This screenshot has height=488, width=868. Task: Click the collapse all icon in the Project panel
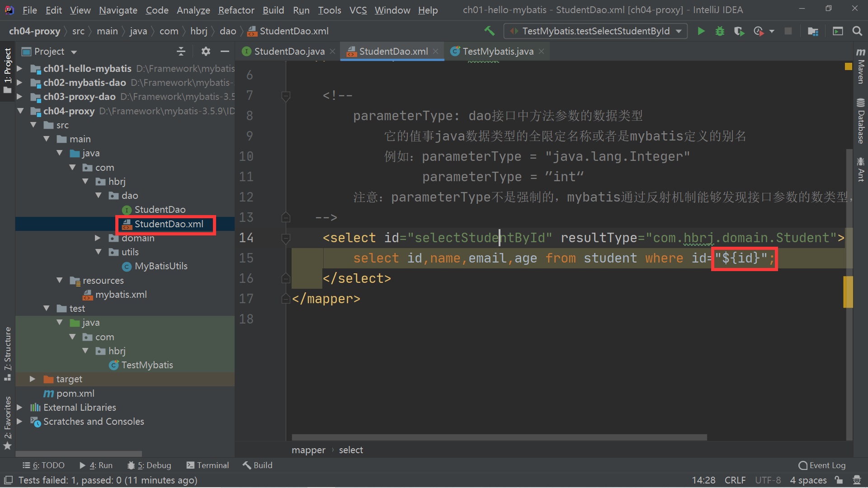(x=181, y=52)
